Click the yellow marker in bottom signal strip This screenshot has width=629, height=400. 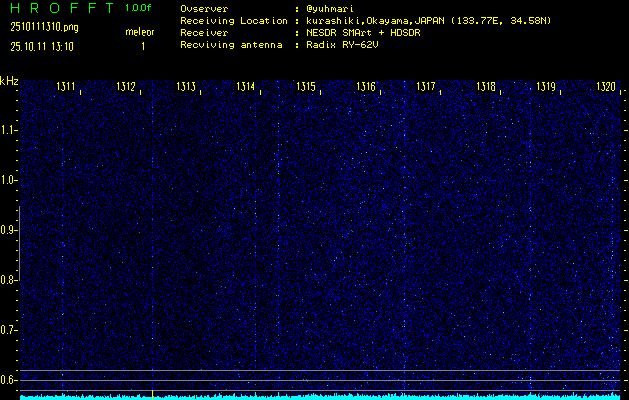(152, 395)
